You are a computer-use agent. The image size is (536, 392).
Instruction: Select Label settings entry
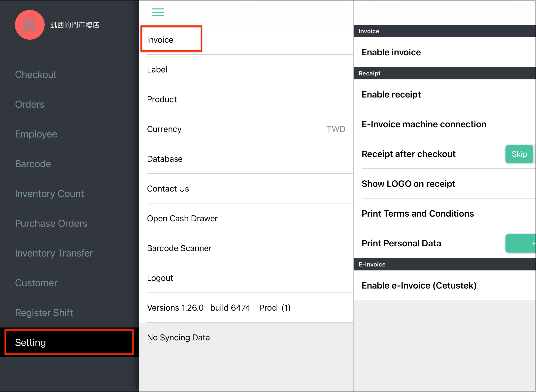coord(246,69)
